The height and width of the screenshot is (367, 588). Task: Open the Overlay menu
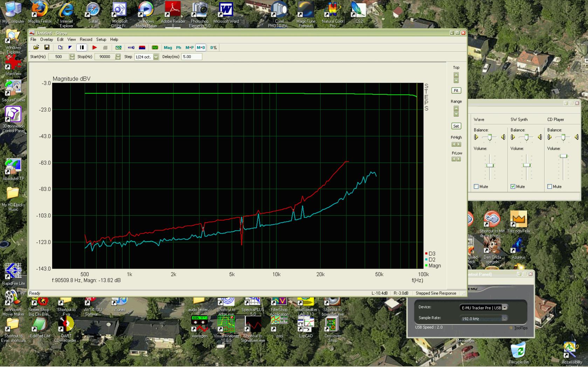(x=47, y=40)
